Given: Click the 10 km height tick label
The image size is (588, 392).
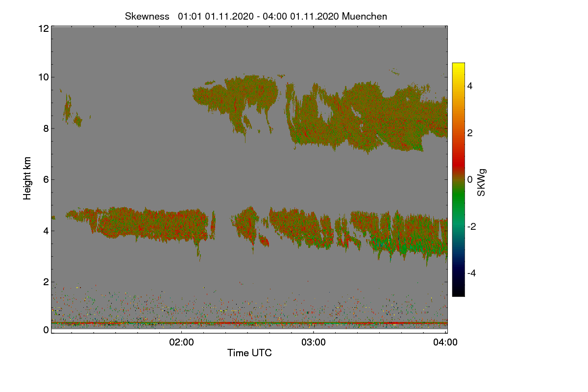Looking at the screenshot, I should coord(43,77).
